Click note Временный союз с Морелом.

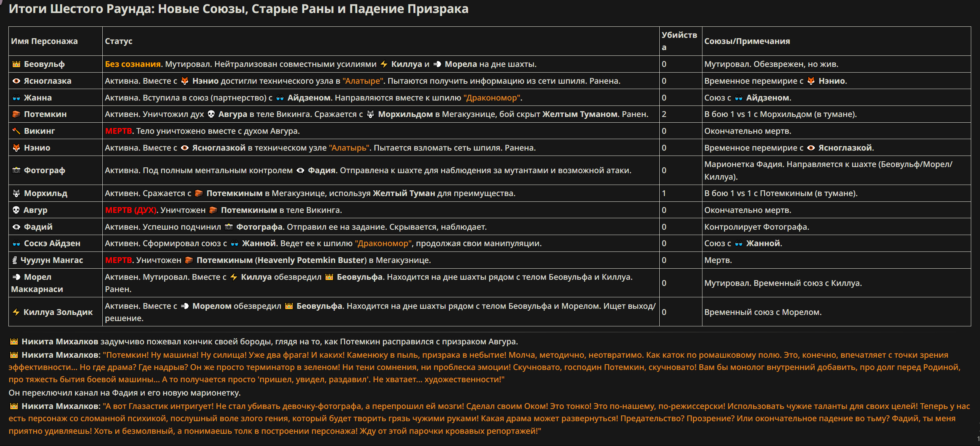point(763,312)
